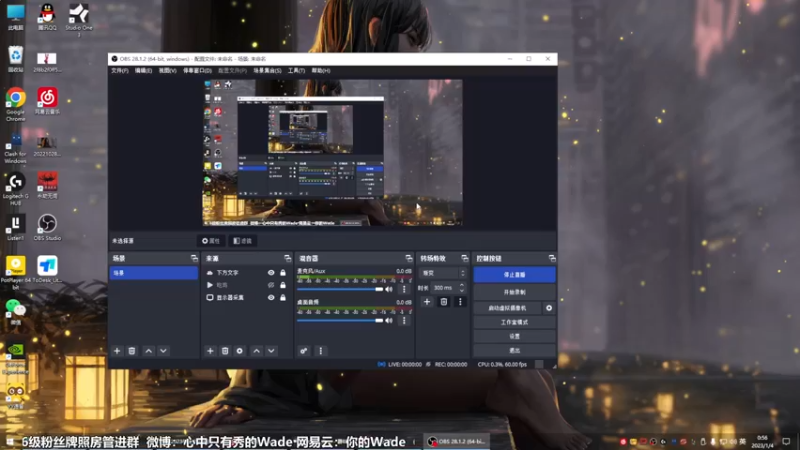Open 工具(T) menu
The image size is (800, 450).
[296, 70]
